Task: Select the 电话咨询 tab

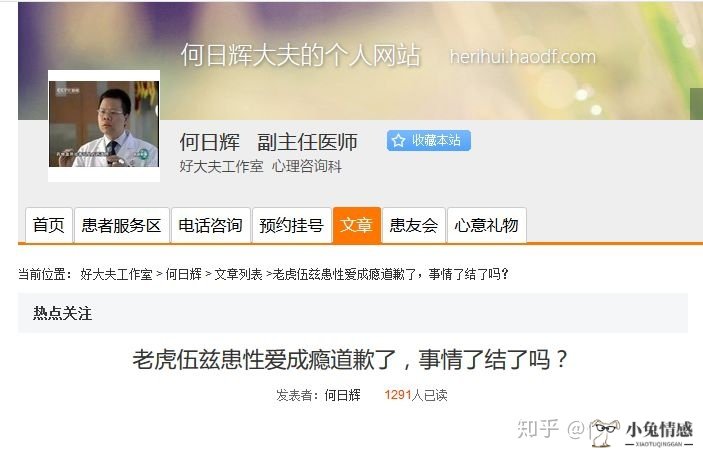Action: [x=211, y=225]
